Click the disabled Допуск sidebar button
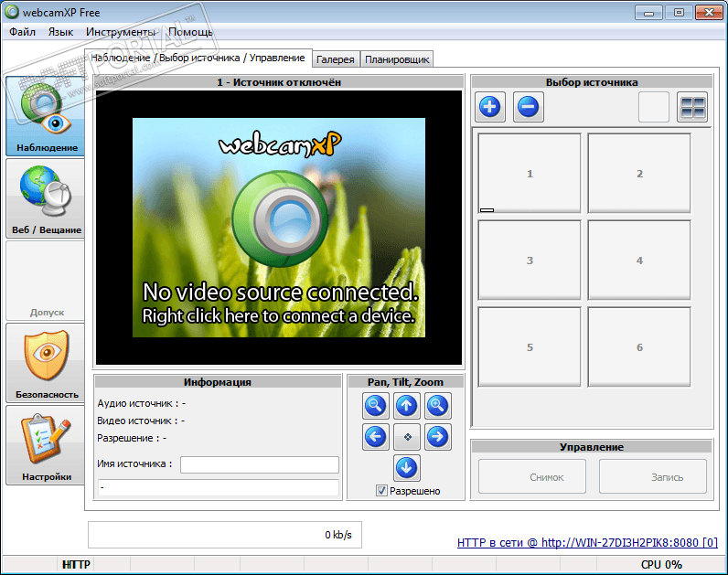The height and width of the screenshot is (575, 728). 46,281
